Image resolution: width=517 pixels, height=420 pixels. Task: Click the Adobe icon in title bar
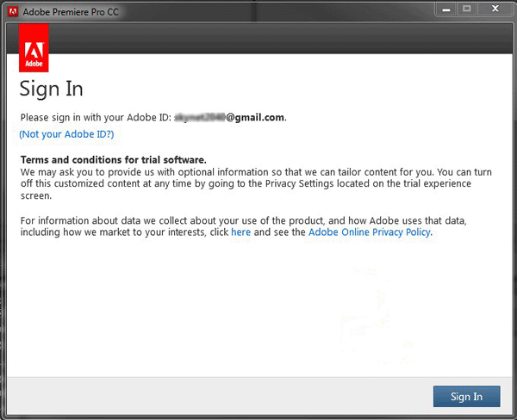point(13,12)
